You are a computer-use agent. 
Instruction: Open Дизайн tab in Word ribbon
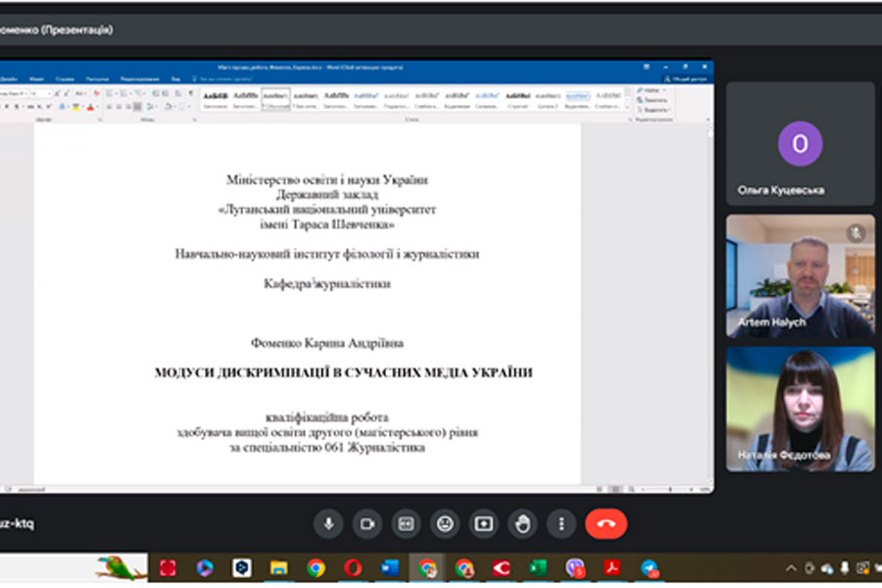pyautogui.click(x=9, y=79)
